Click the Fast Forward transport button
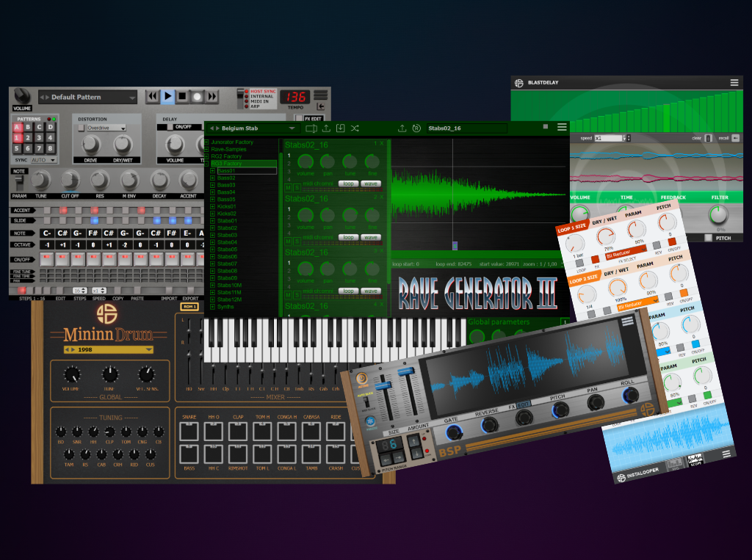This screenshot has height=560, width=752. (212, 96)
